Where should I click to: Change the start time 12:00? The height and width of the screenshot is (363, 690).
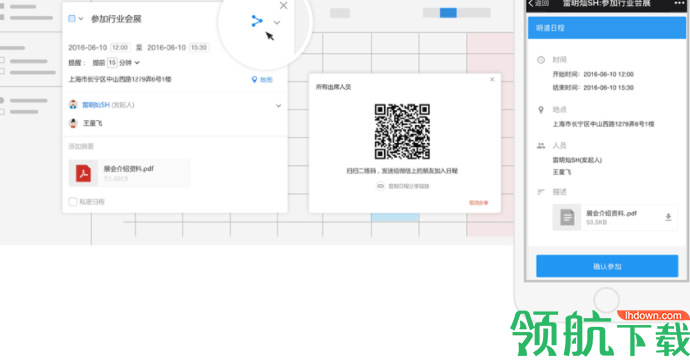[120, 48]
